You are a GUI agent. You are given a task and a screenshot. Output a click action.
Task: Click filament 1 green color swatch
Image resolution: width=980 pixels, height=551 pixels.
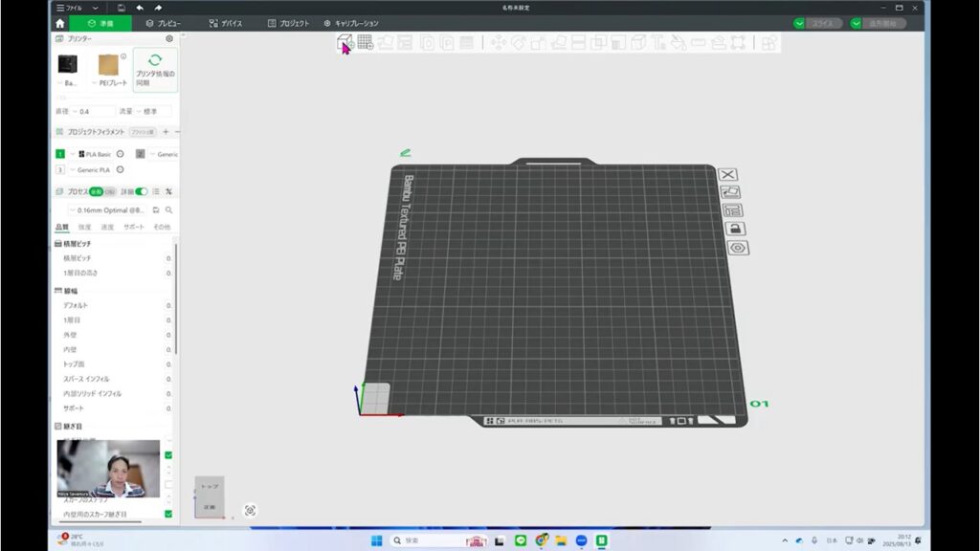tap(60, 154)
